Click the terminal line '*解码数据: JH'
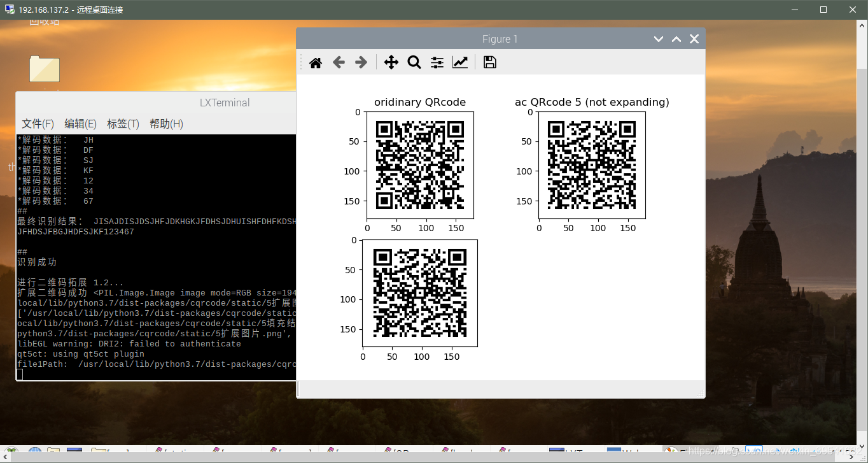Viewport: 868px width, 463px height. click(55, 140)
